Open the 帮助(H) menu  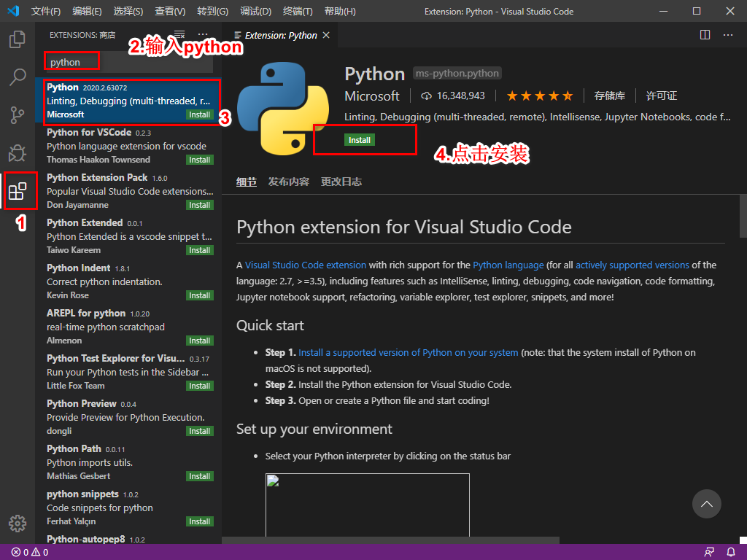coord(340,11)
